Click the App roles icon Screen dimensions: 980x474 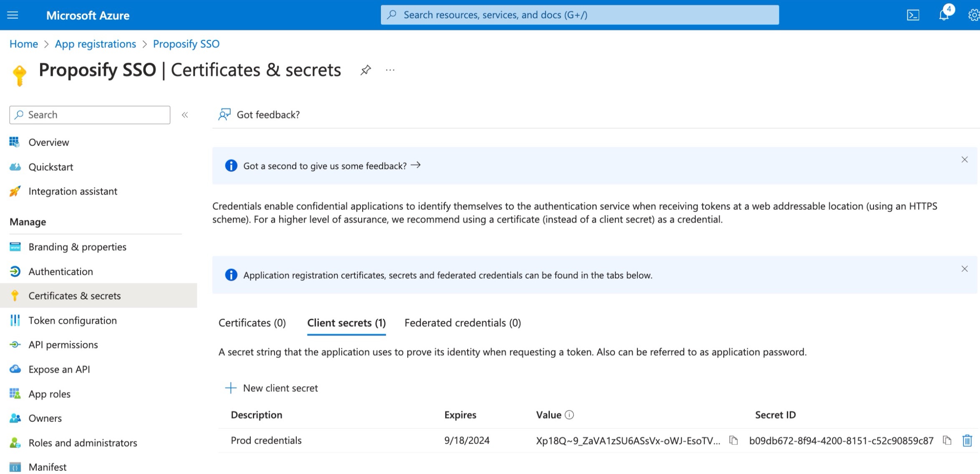point(15,394)
